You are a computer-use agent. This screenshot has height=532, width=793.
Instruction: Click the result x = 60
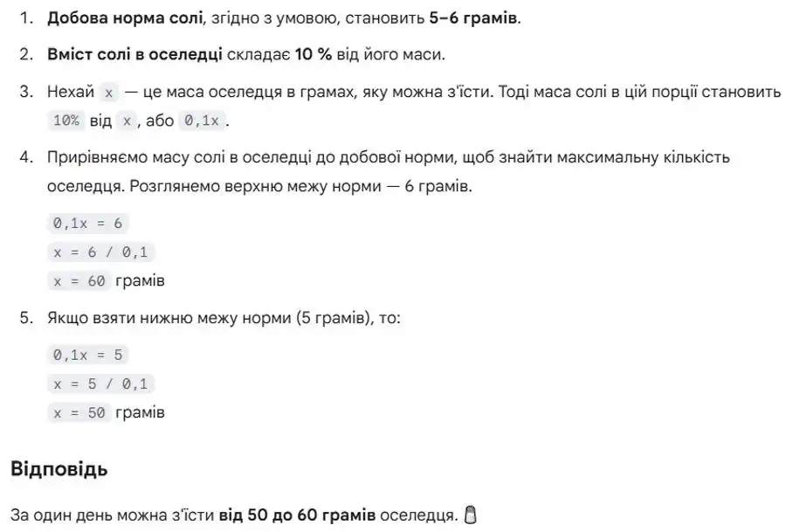click(79, 280)
